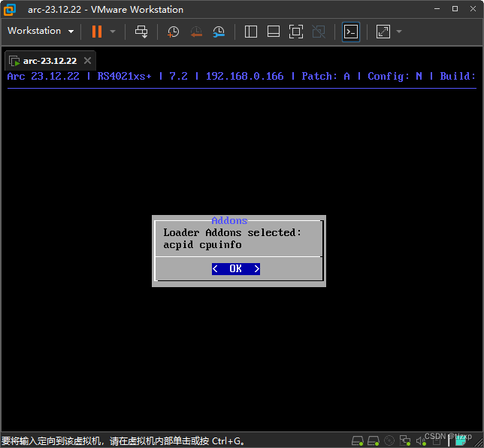
Task: Expand the power options dropdown arrow
Action: (x=113, y=32)
